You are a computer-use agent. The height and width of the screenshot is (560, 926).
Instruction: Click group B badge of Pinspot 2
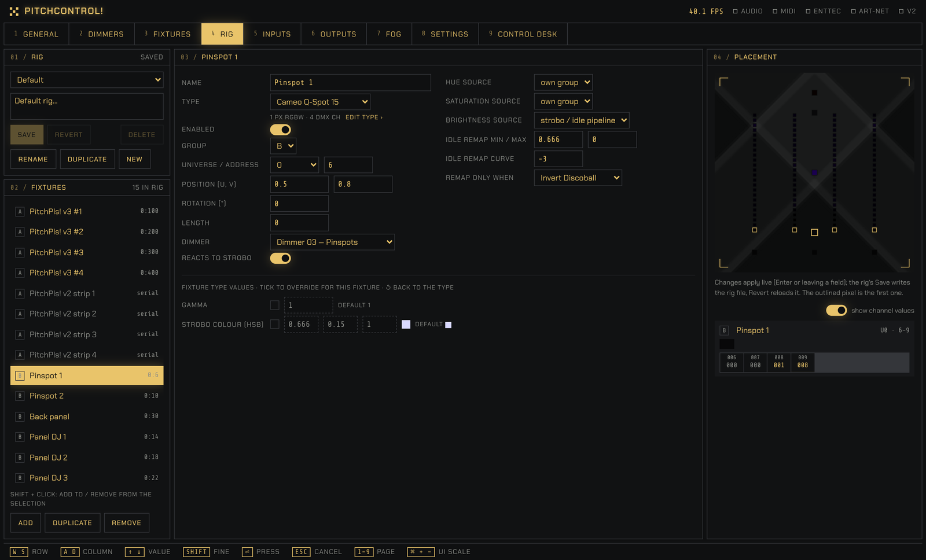coord(20,396)
